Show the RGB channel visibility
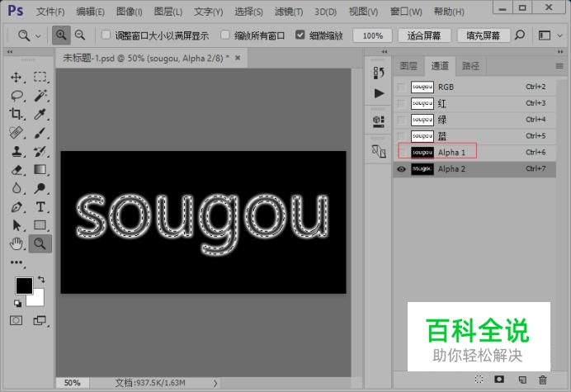 [x=401, y=87]
